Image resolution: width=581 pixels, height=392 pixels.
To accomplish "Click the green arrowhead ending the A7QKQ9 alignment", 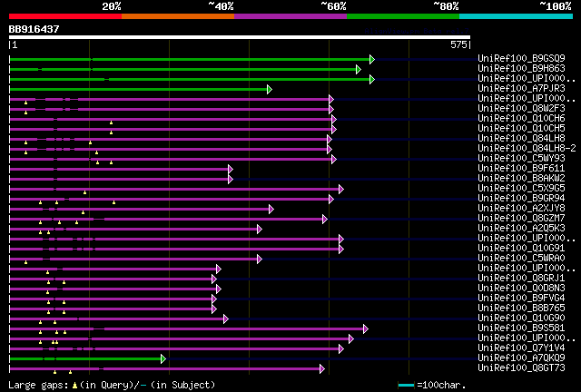I will point(163,358).
